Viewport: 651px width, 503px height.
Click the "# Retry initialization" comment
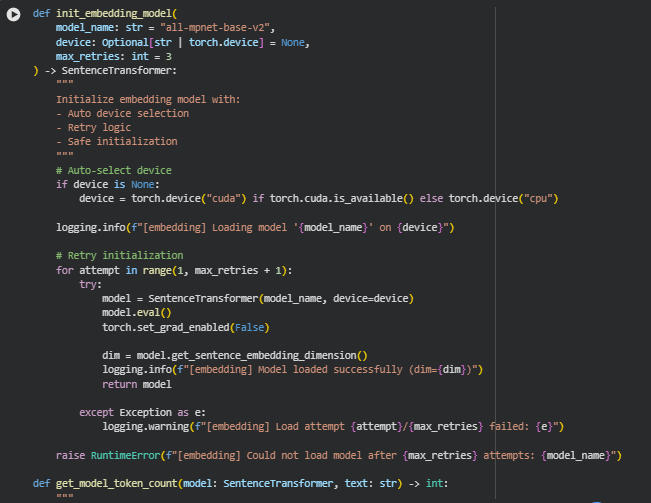(119, 256)
